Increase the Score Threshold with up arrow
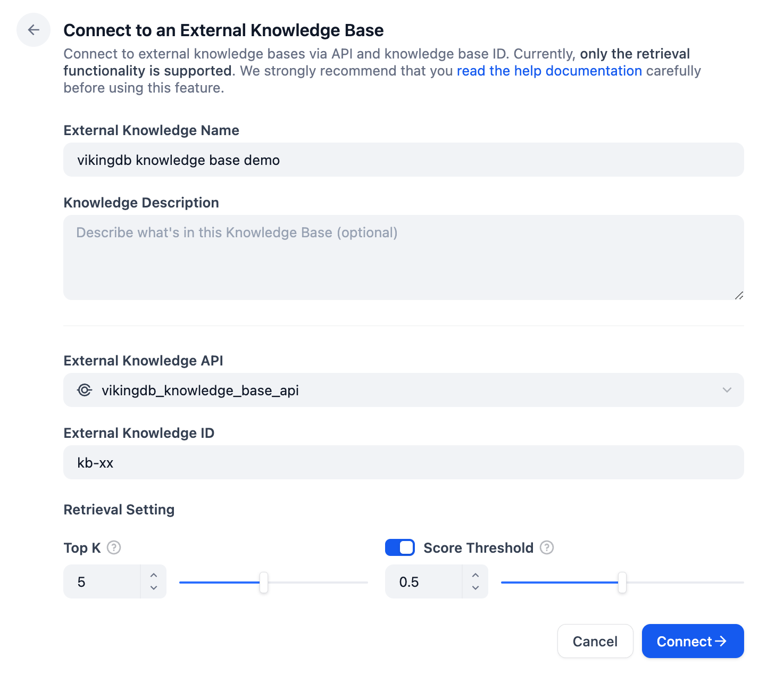The image size is (784, 682). [476, 575]
